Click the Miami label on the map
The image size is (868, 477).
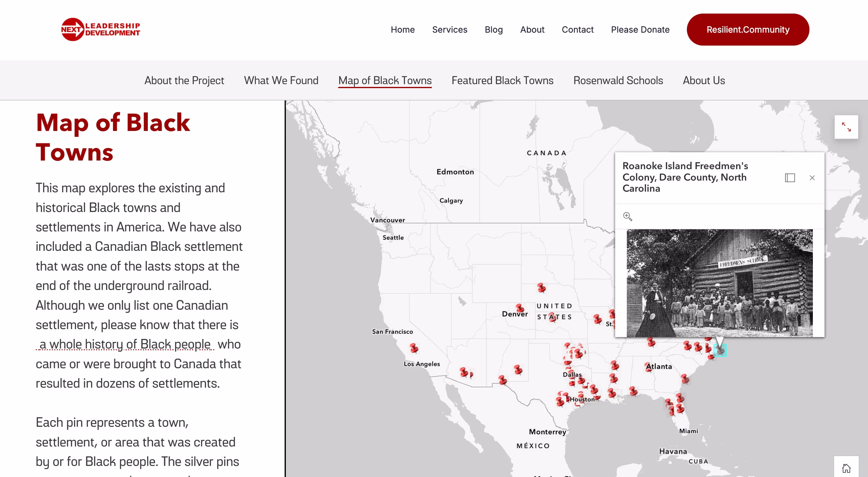[x=688, y=431]
